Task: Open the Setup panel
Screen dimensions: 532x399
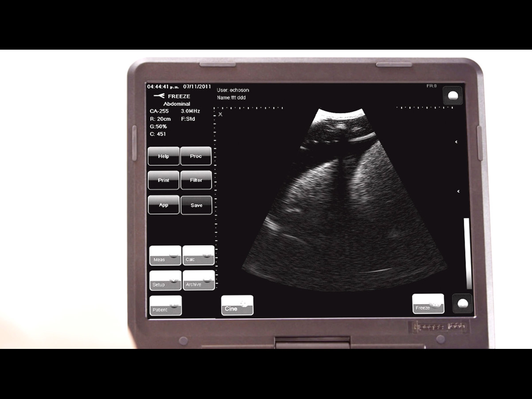Action: click(x=165, y=280)
